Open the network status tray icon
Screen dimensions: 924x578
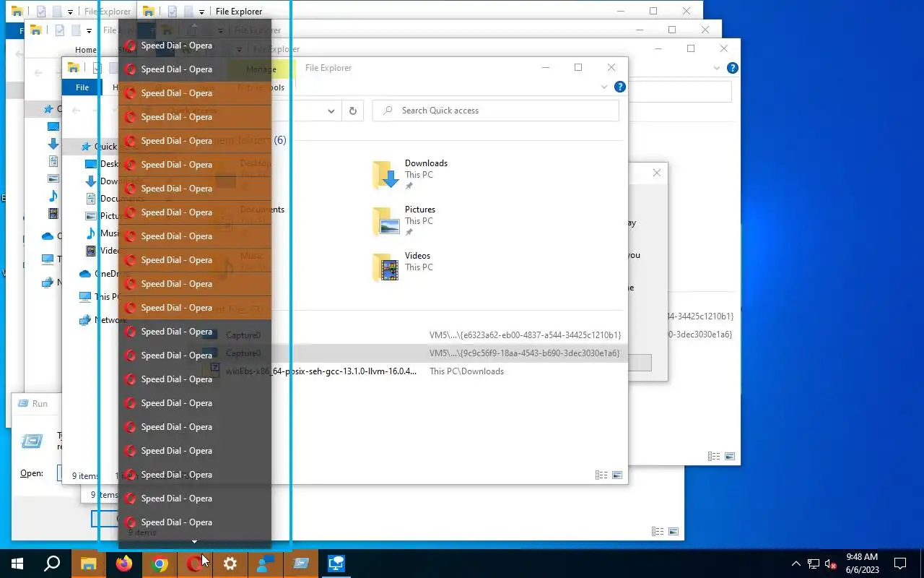814,564
